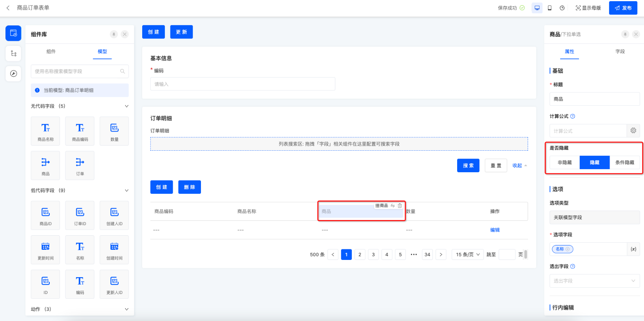This screenshot has height=321, width=644.
Task: Switch to the 字段 tab in properties panel
Action: point(620,52)
